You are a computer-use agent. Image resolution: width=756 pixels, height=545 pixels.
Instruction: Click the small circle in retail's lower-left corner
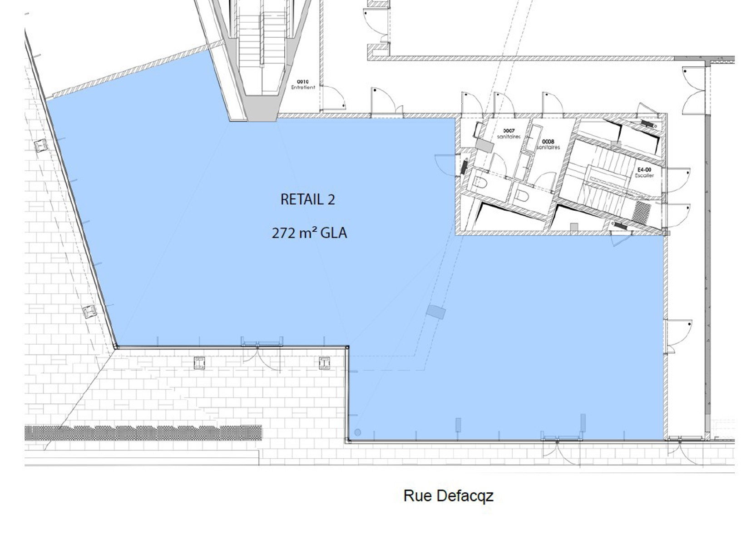(x=358, y=432)
